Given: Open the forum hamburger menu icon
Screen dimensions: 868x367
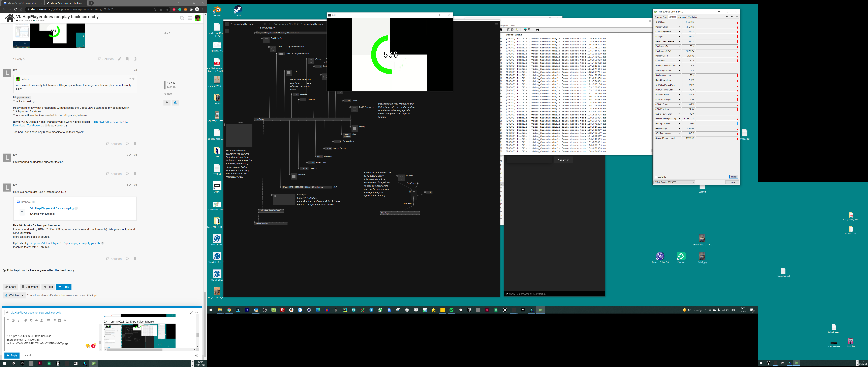Looking at the screenshot, I should tap(190, 18).
